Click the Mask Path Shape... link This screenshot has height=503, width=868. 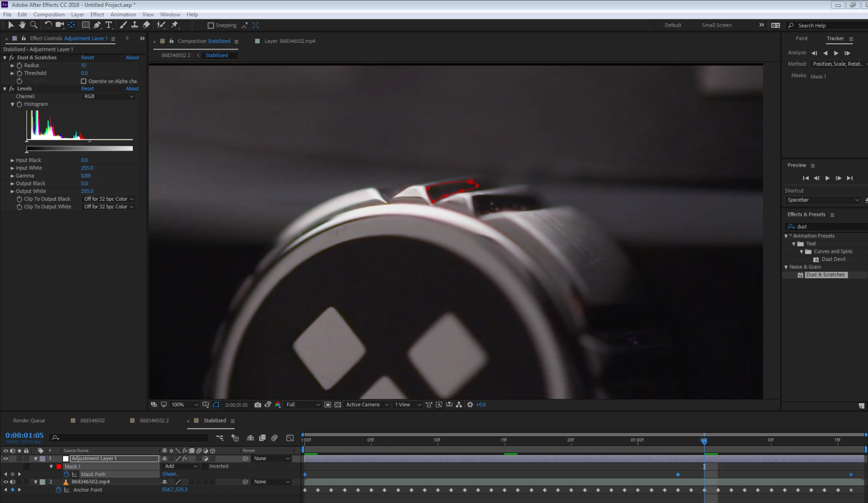(x=170, y=474)
